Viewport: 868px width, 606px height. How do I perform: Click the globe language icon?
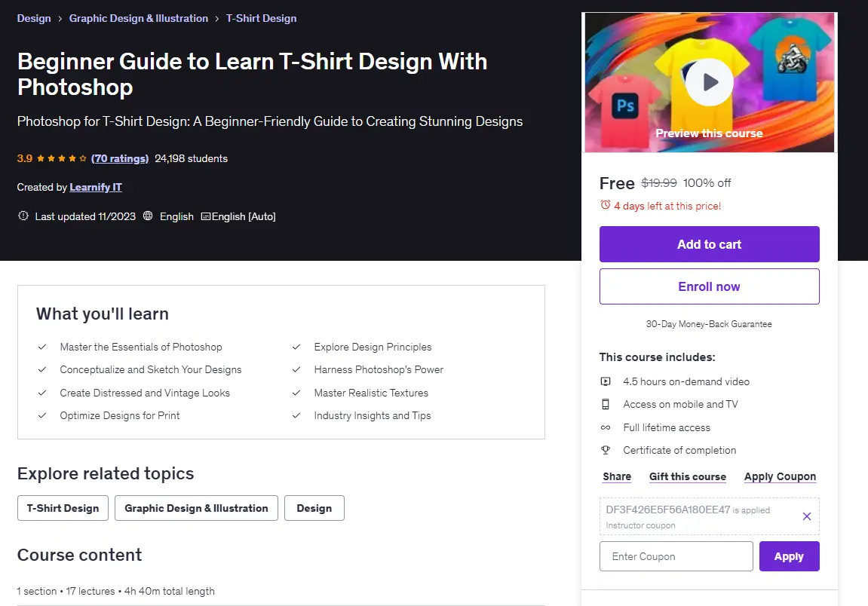pyautogui.click(x=148, y=216)
